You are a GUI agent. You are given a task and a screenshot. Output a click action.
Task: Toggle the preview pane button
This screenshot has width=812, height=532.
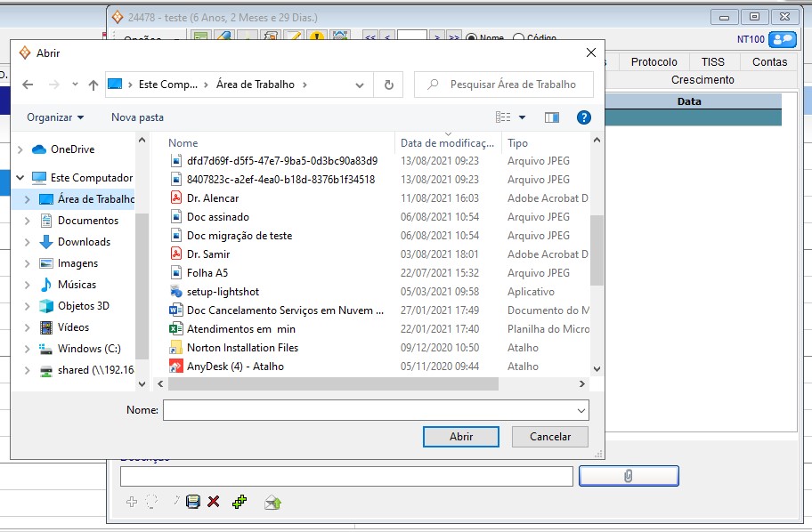pos(552,117)
